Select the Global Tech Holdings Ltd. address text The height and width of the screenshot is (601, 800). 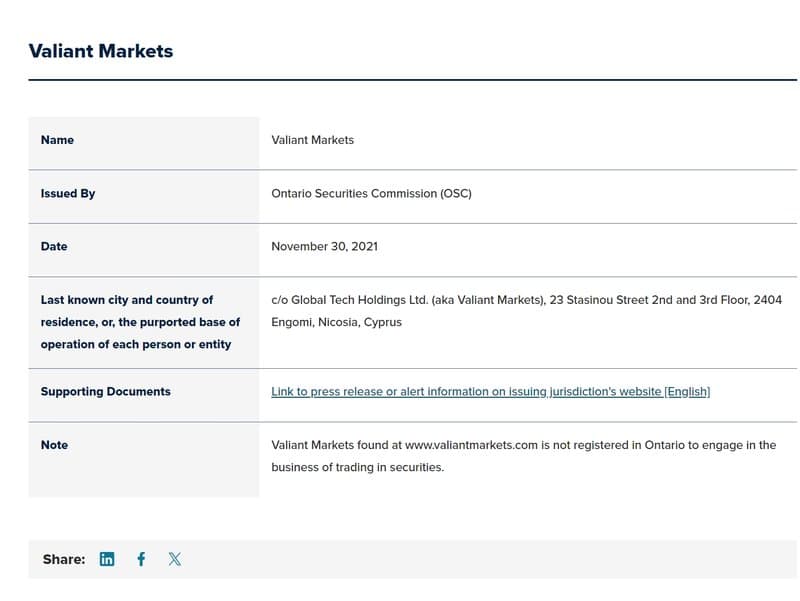[527, 311]
